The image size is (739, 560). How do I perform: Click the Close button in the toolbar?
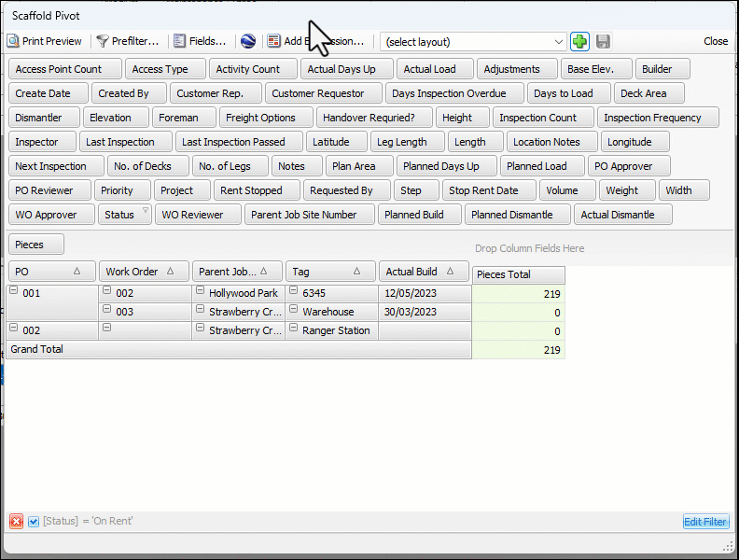(x=716, y=41)
